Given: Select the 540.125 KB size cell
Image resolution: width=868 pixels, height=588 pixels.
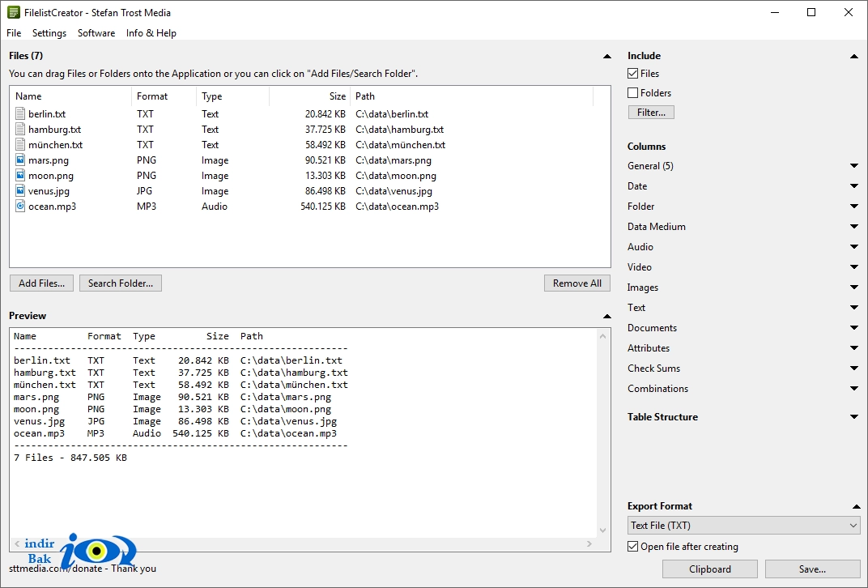Looking at the screenshot, I should [x=323, y=207].
